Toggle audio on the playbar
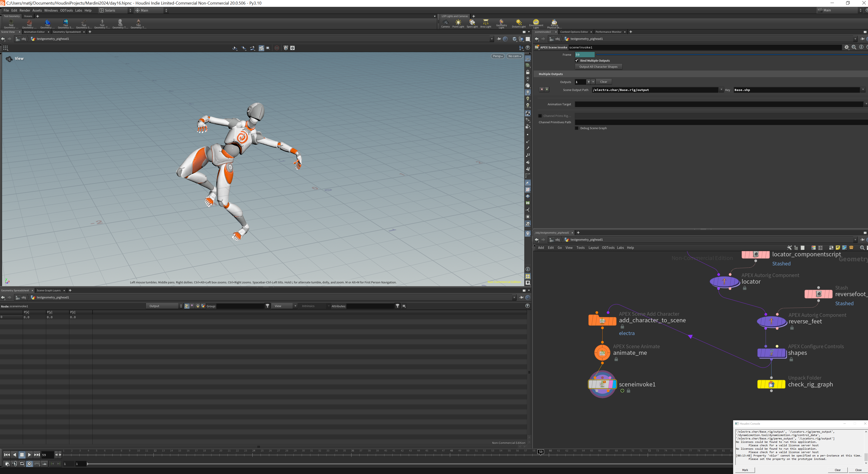The height and width of the screenshot is (474, 868). [15, 464]
